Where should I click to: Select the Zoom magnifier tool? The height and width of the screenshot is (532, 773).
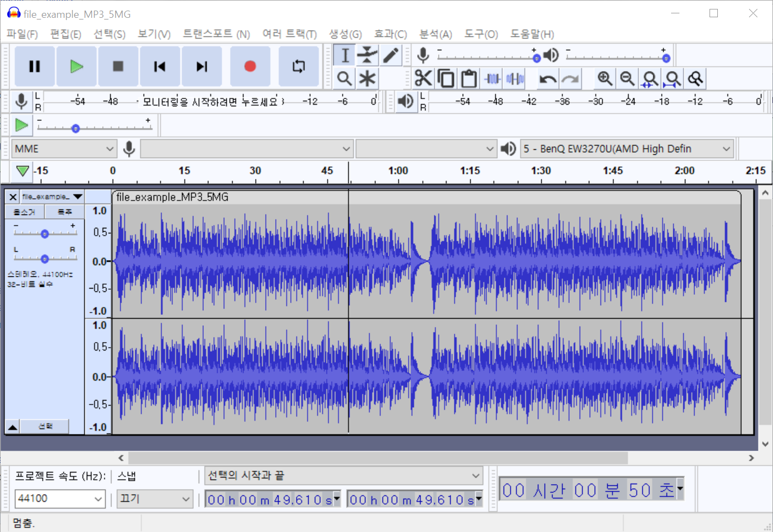[345, 79]
